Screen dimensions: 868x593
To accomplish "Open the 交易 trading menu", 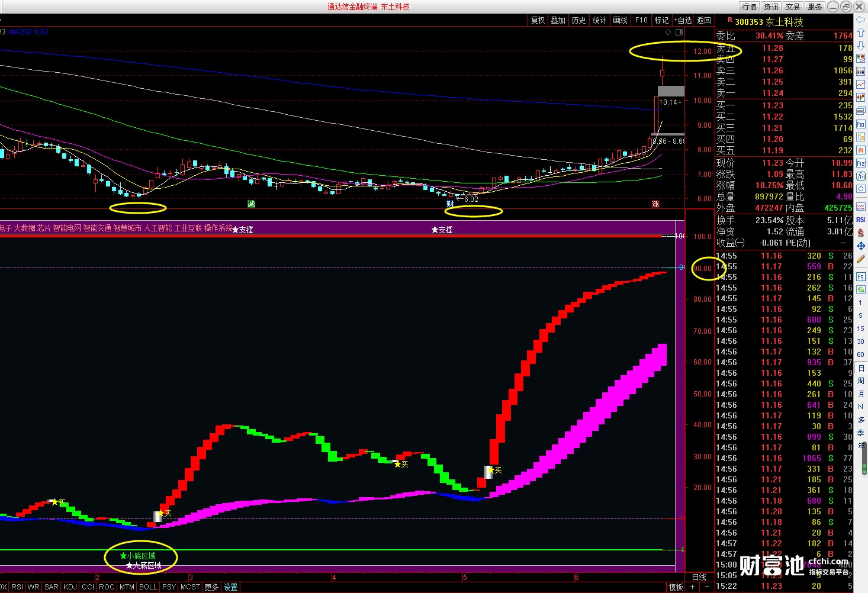I will (x=793, y=7).
